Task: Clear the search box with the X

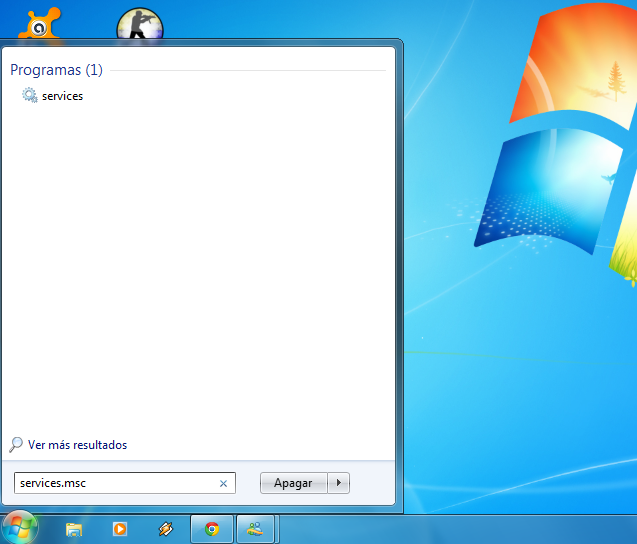Action: pyautogui.click(x=223, y=483)
